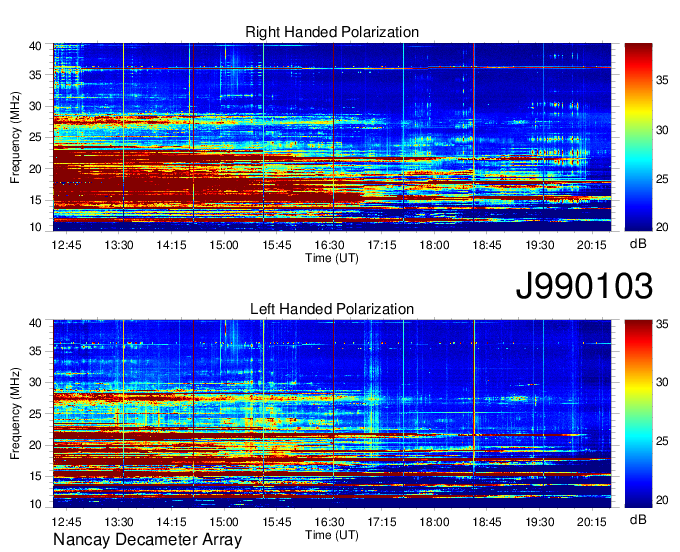The height and width of the screenshot is (552, 680).
Task: Click 14:15 tick on Right Handed time axis
Action: (171, 245)
